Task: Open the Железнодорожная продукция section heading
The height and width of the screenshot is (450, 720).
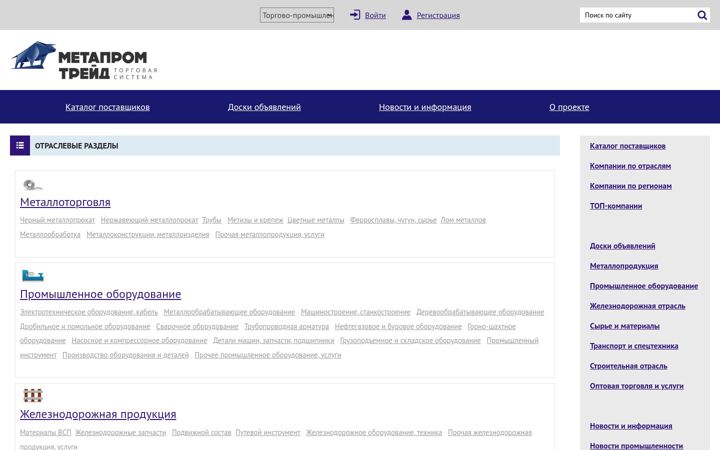Action: point(98,414)
